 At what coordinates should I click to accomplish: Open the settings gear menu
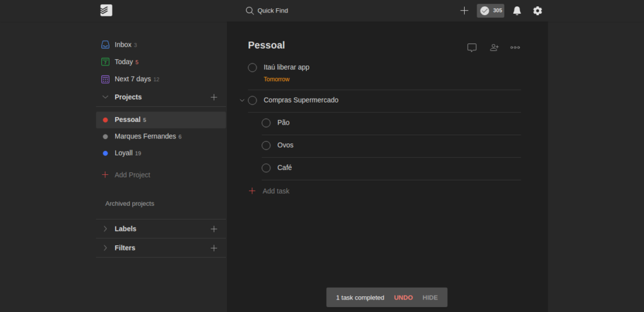(537, 11)
